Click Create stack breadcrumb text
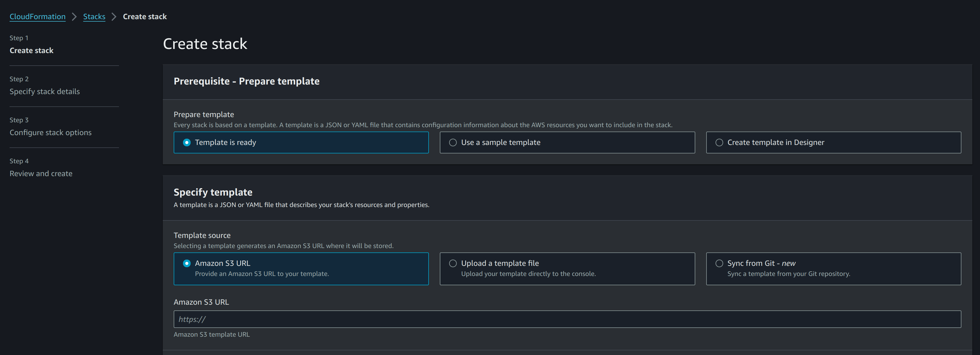 pos(145,16)
